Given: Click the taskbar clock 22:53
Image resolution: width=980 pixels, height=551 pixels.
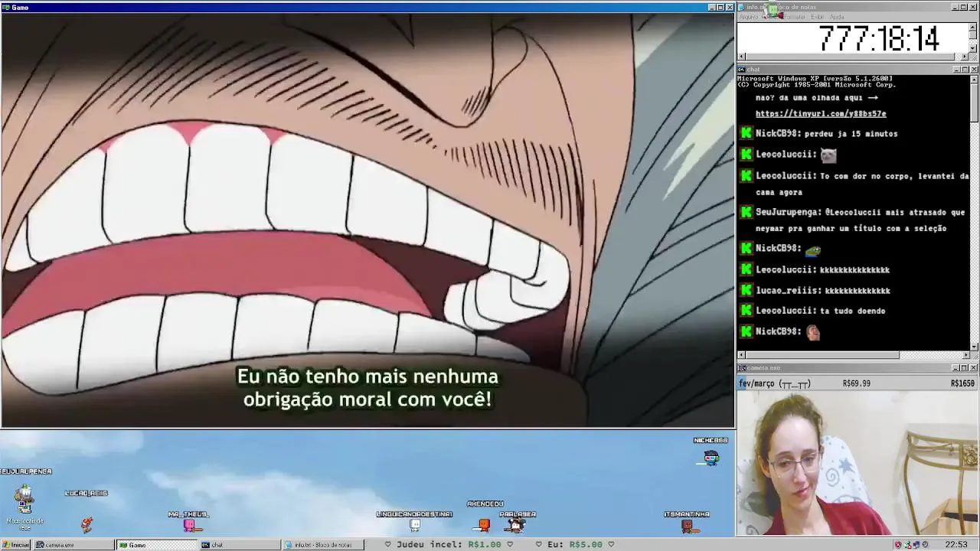Looking at the screenshot, I should pyautogui.click(x=956, y=545).
